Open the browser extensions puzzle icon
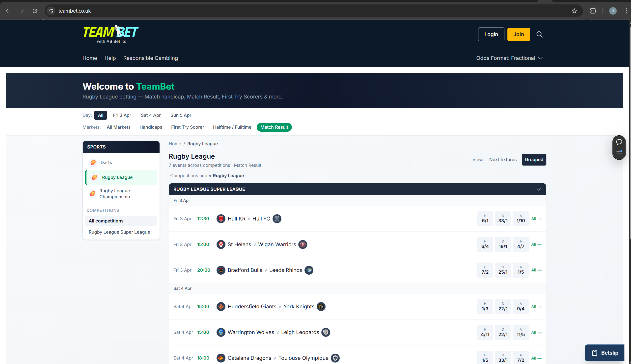This screenshot has height=364, width=631. point(593,11)
